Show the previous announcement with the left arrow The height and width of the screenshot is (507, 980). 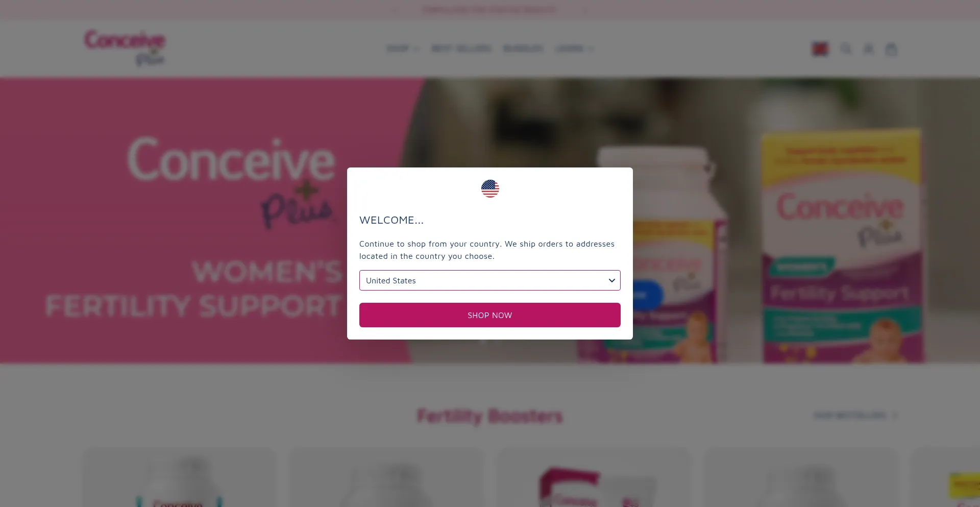coord(395,10)
